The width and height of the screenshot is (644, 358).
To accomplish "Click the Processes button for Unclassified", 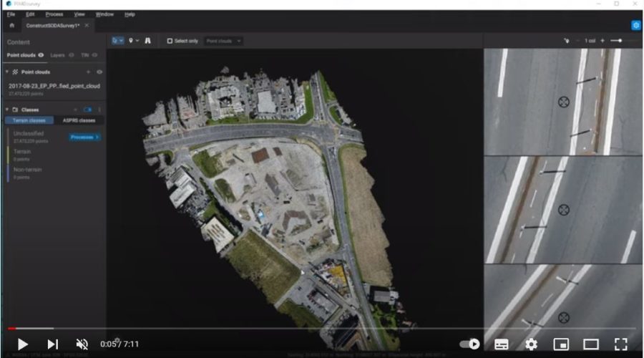I will (84, 137).
